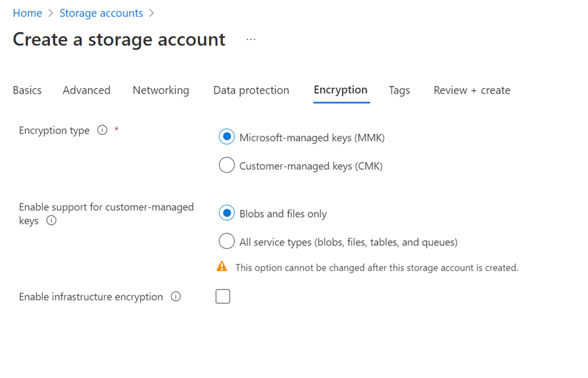Switch to the Basics tab
588x378 pixels.
click(x=27, y=90)
